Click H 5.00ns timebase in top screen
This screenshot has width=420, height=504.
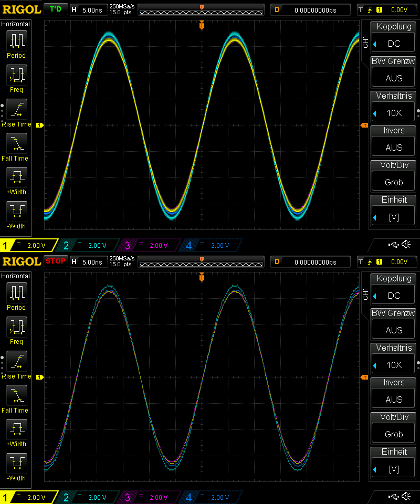[88, 9]
